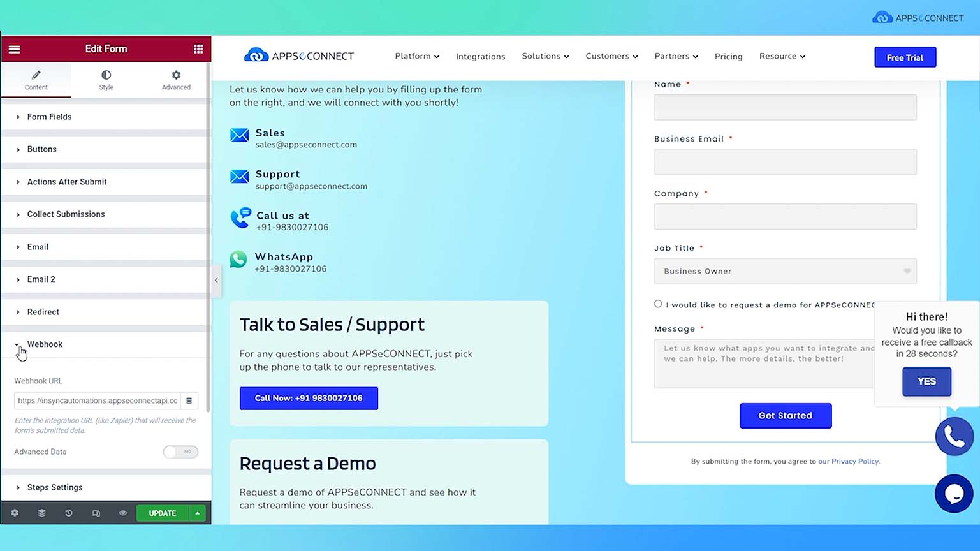The width and height of the screenshot is (980, 551).
Task: Click sales@appseconnect.com email address
Action: pyautogui.click(x=306, y=145)
